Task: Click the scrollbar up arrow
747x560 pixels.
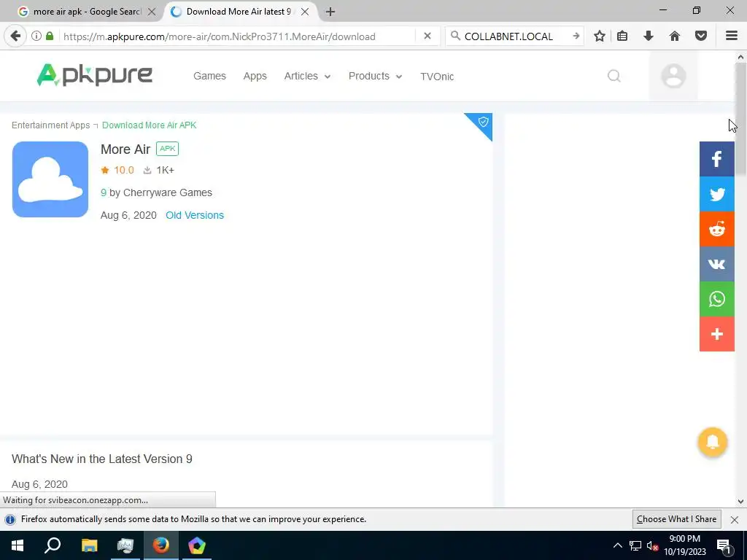Action: pos(740,57)
